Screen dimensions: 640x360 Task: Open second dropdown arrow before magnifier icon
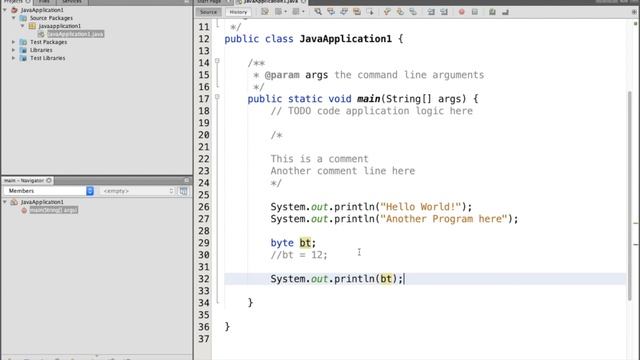pos(303,12)
